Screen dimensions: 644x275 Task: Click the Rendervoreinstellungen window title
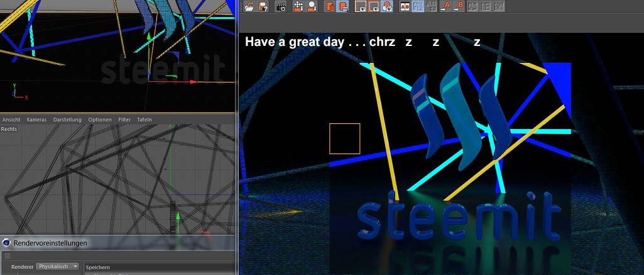tap(50, 243)
